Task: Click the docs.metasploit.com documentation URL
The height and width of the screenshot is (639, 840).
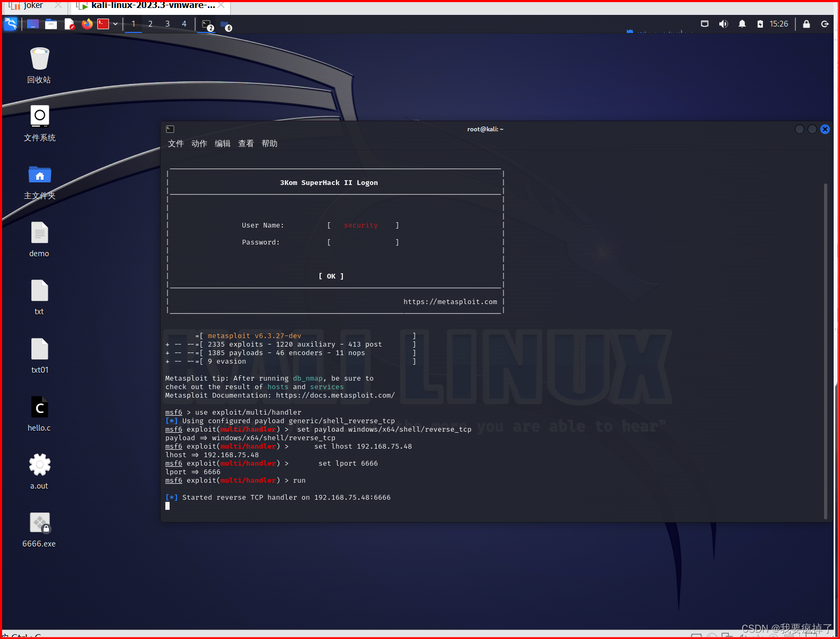Action: click(x=335, y=396)
